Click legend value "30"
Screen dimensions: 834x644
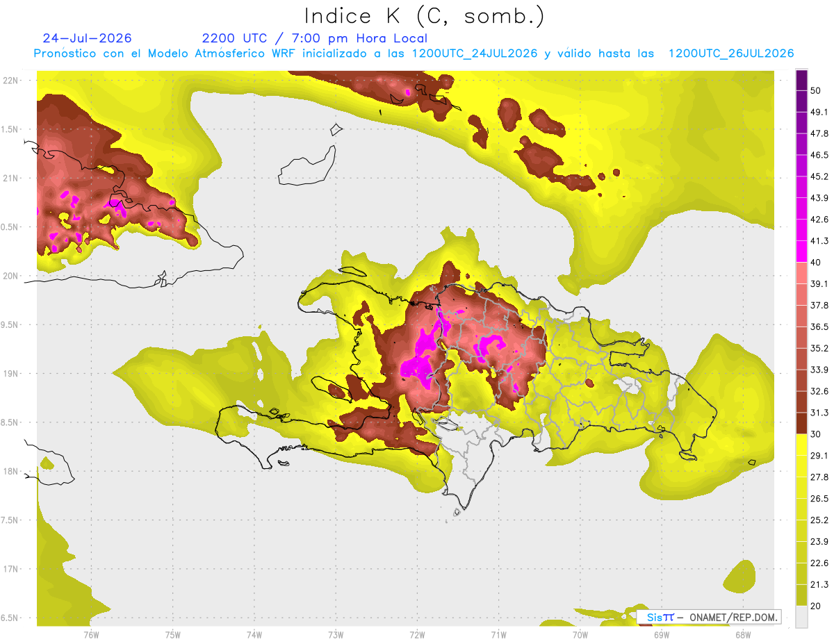pyautogui.click(x=816, y=434)
